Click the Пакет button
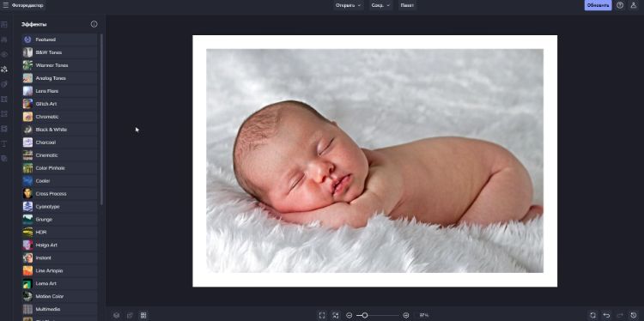The image size is (644, 321). point(407,5)
